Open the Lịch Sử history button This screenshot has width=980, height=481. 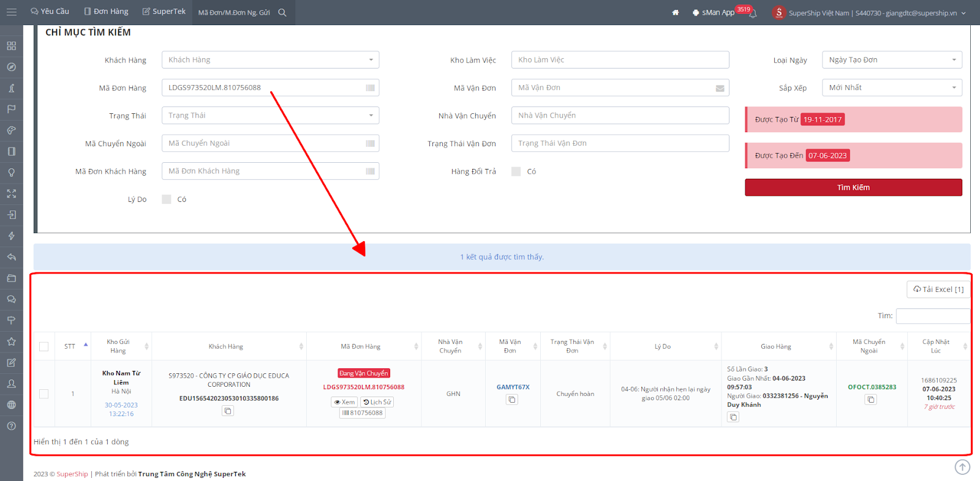[x=377, y=402]
